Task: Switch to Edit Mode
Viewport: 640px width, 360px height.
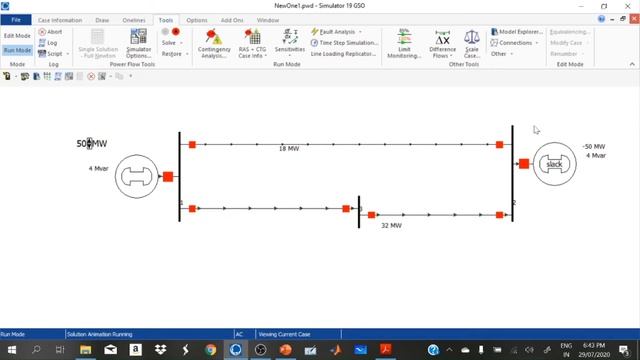Action: [x=17, y=36]
